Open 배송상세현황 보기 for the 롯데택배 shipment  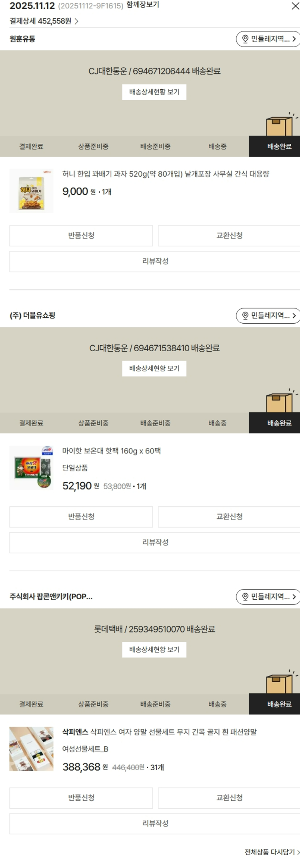[154, 649]
